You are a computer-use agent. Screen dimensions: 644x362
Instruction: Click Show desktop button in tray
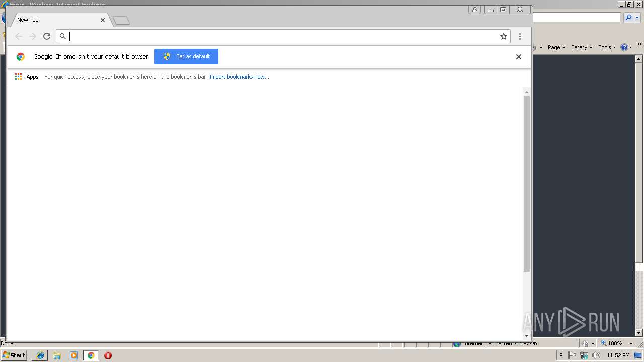(638, 355)
